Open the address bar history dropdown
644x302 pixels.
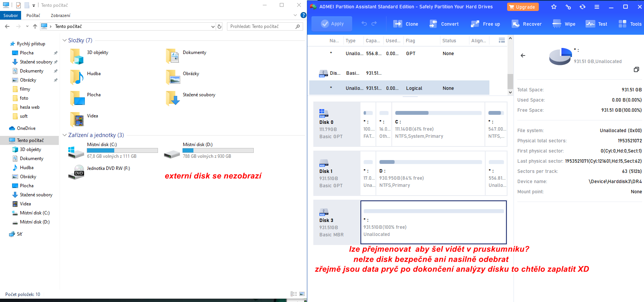[x=213, y=26]
